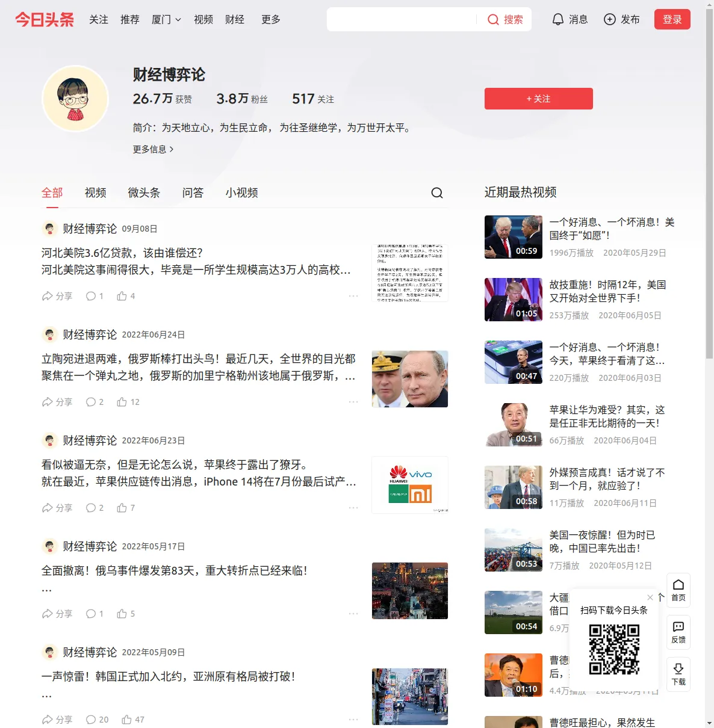Image resolution: width=714 pixels, height=728 pixels.
Task: Like the 立陶宛进退两难 post
Action: coord(128,402)
